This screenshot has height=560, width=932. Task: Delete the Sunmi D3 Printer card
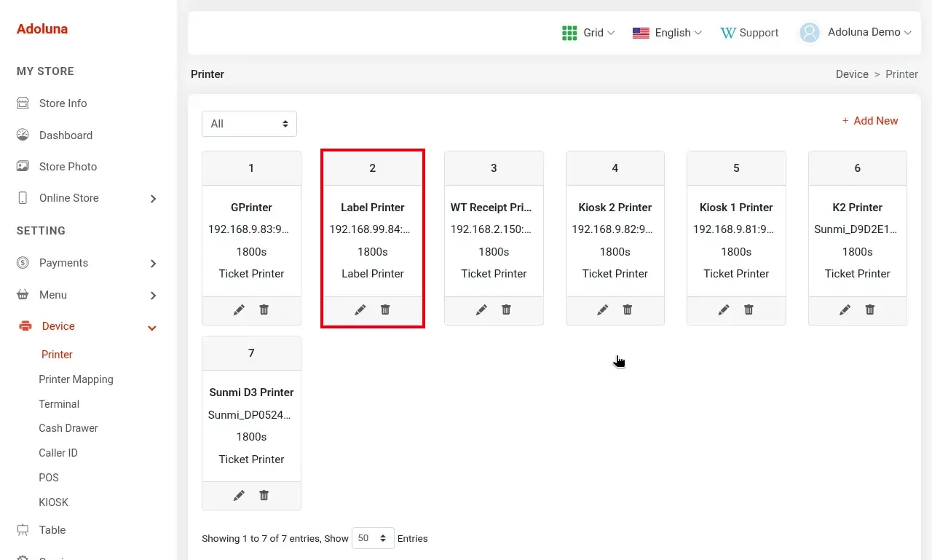[x=264, y=495]
